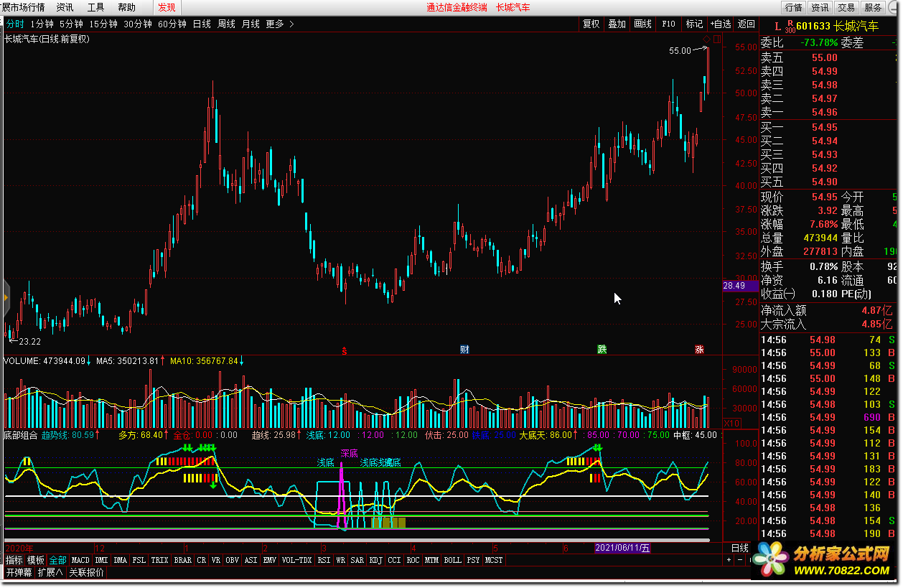Click the top-right '行情' button
Image resolution: width=903 pixels, height=588 pixels.
(x=794, y=7)
